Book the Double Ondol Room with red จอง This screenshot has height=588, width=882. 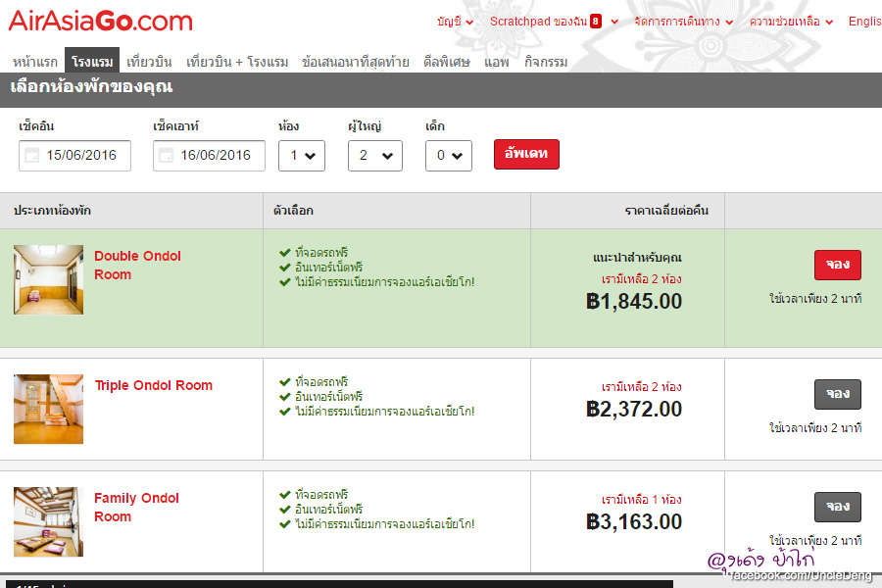click(837, 265)
